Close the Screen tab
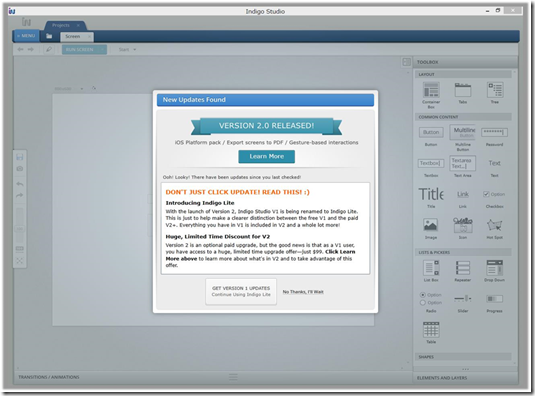 (89, 36)
